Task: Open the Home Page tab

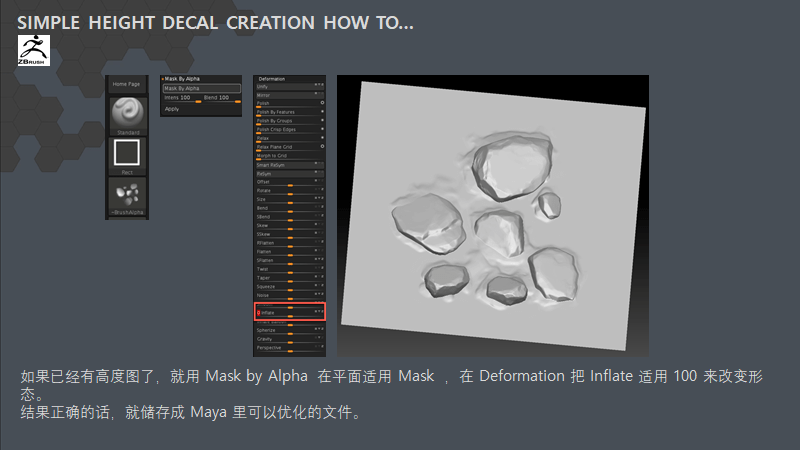Action: tap(127, 84)
